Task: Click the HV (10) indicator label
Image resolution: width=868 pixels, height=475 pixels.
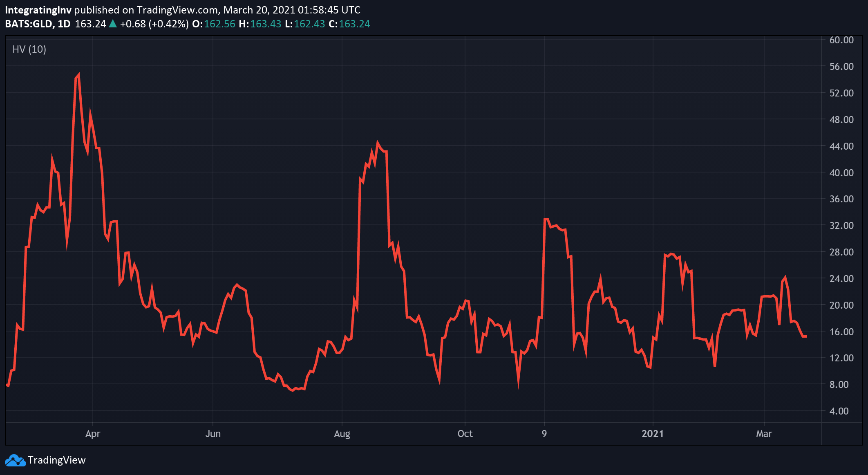Action: (29, 49)
